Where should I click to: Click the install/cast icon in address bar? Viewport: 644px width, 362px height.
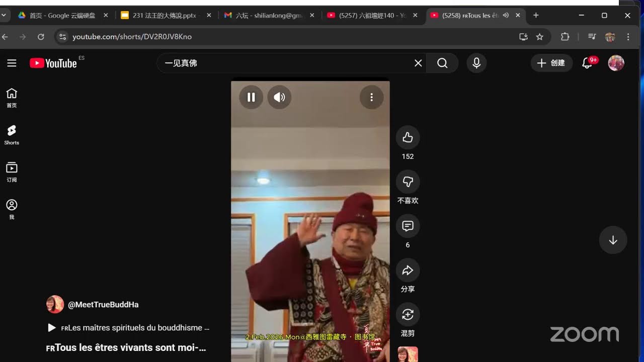pos(523,37)
